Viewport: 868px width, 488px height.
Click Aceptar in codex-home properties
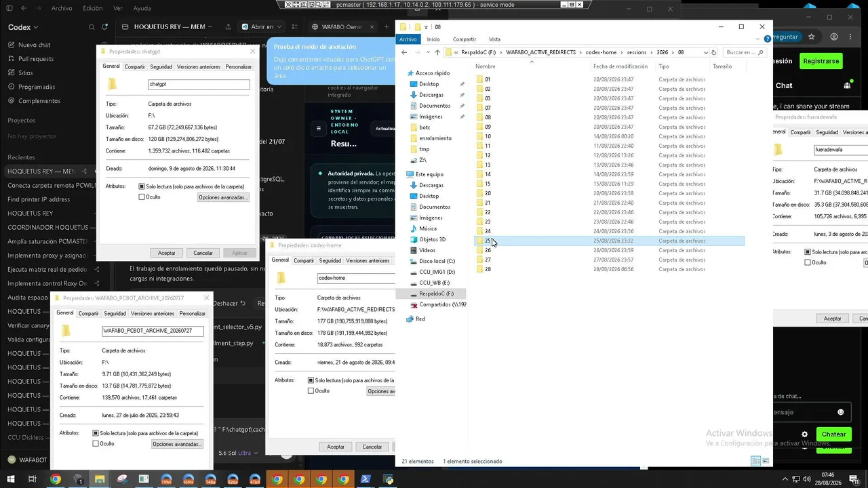click(336, 447)
